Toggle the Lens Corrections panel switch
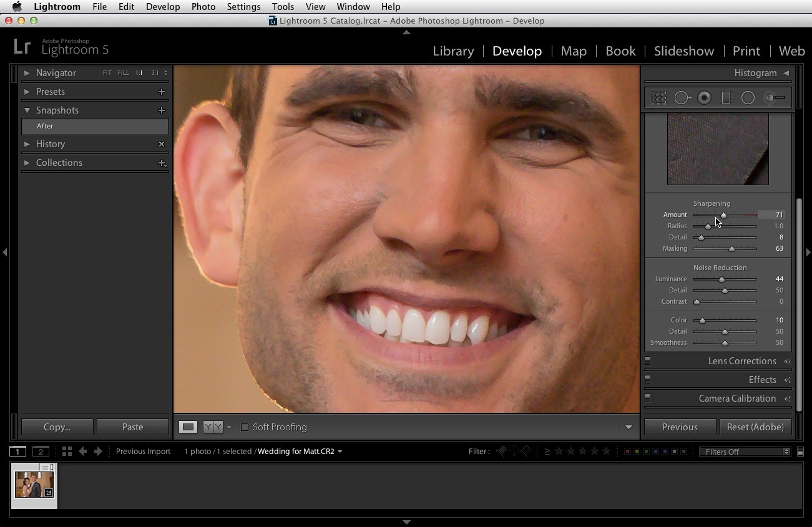The image size is (812, 527). tap(648, 361)
